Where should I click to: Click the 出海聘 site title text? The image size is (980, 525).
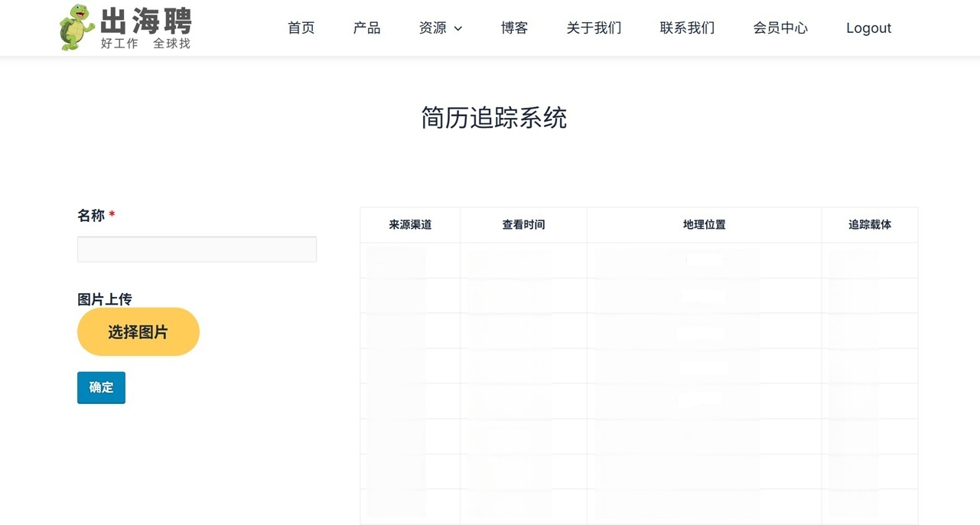click(146, 21)
